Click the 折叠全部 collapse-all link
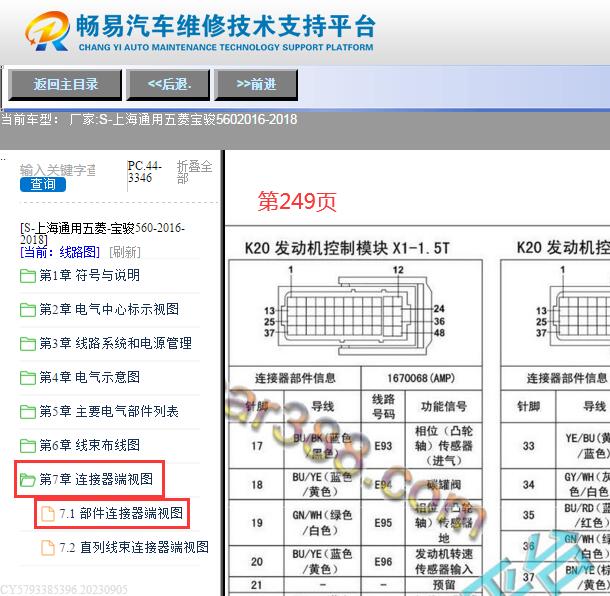Viewport: 610px width, 596px height. [194, 172]
